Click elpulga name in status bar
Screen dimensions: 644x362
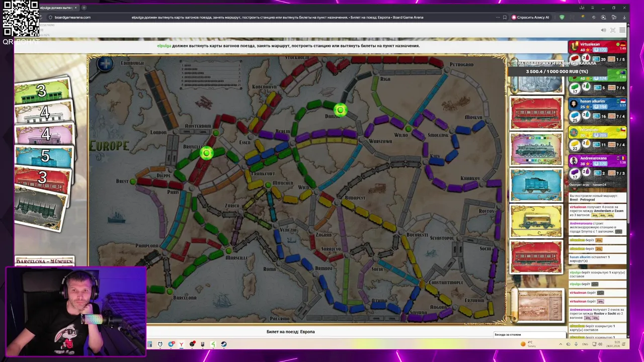pos(164,46)
